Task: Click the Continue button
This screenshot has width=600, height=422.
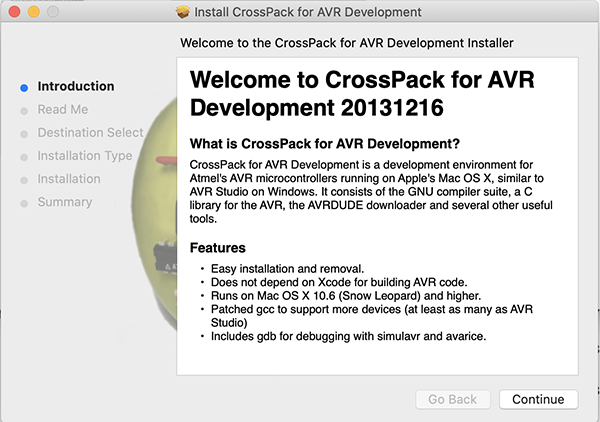Action: [x=538, y=399]
